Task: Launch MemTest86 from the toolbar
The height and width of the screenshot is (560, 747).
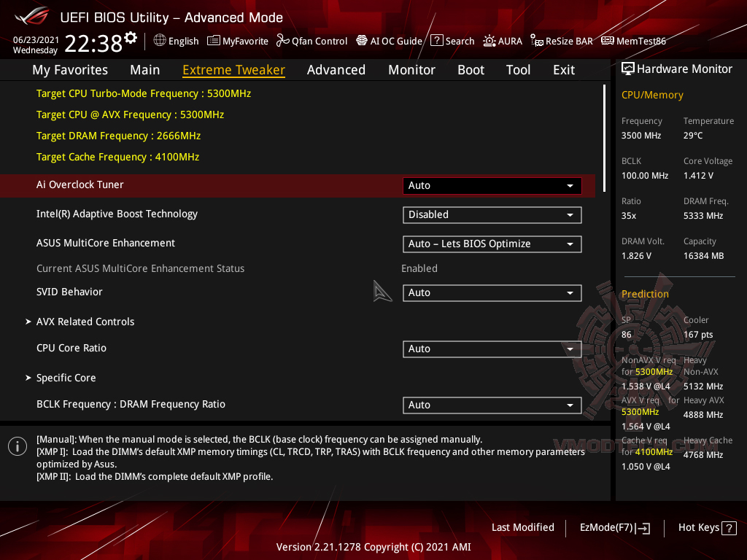Action: (633, 41)
